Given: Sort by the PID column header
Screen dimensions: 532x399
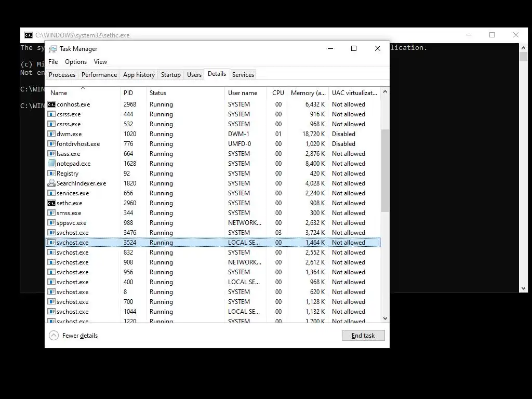Looking at the screenshot, I should click(x=133, y=92).
